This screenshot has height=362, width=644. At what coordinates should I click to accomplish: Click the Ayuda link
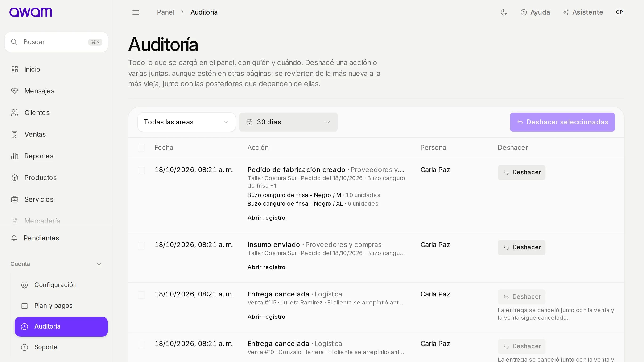[x=535, y=12]
